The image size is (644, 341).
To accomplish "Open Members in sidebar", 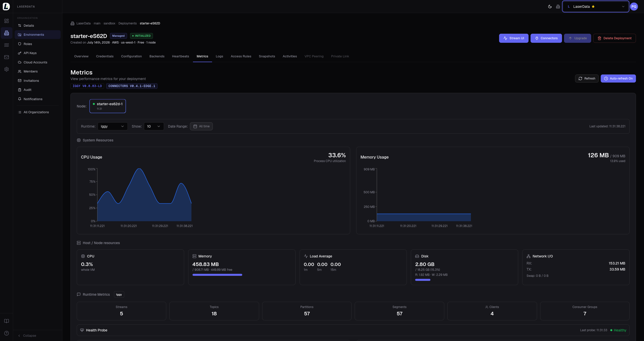I will click(37, 71).
